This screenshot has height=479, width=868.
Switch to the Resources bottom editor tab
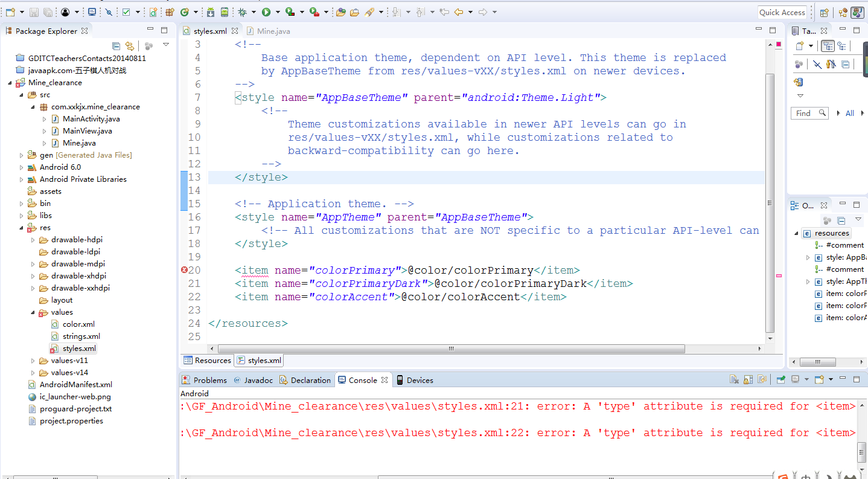point(207,360)
